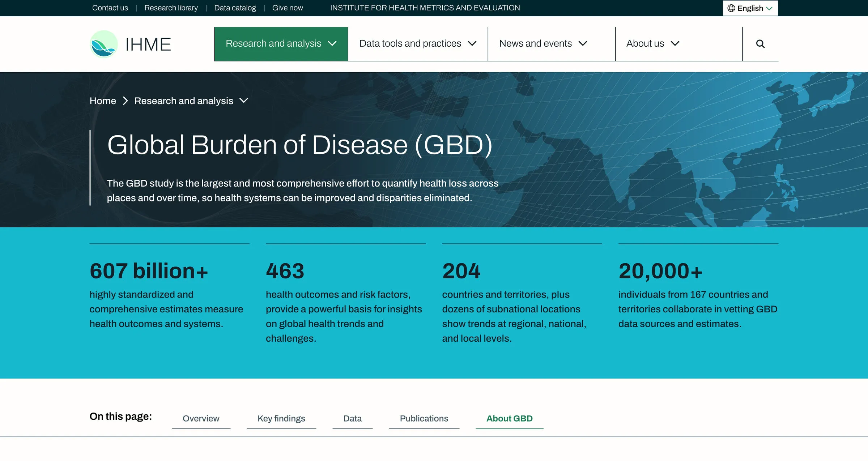Expand breadcrumb Research and analysis chevron
This screenshot has width=868, height=461.
pos(244,101)
